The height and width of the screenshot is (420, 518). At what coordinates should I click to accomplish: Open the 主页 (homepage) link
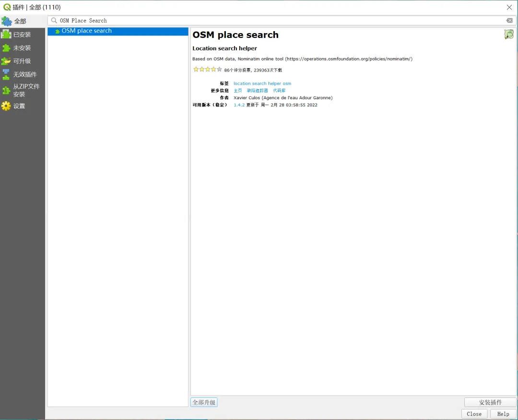pyautogui.click(x=238, y=91)
